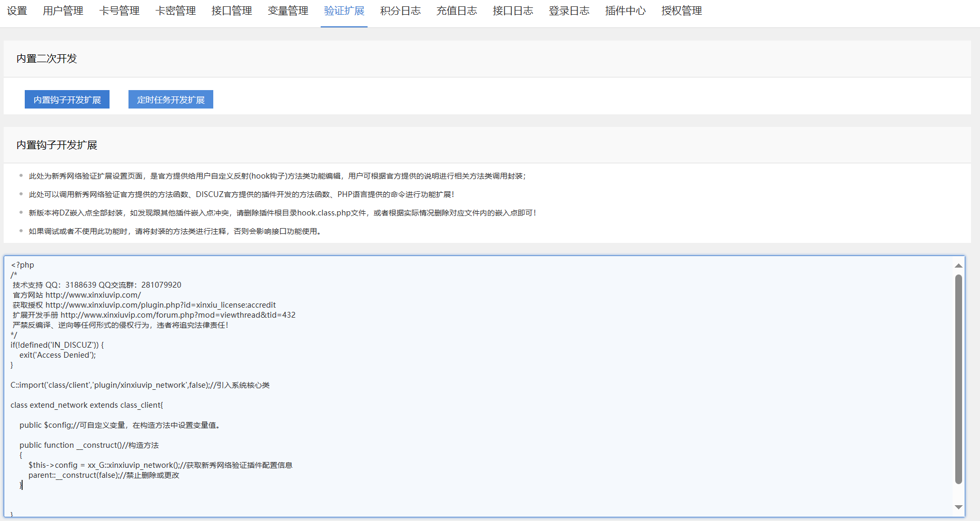Open 变量管理 tab

(x=288, y=11)
